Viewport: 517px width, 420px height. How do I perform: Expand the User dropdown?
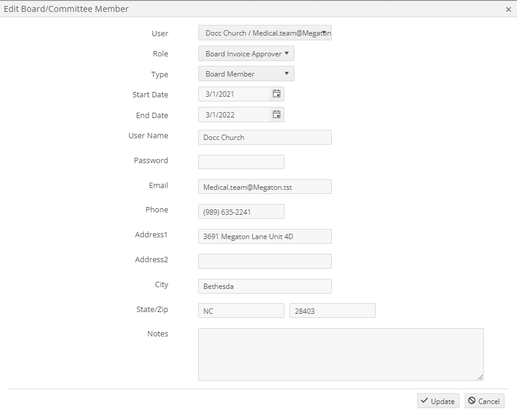click(265, 33)
